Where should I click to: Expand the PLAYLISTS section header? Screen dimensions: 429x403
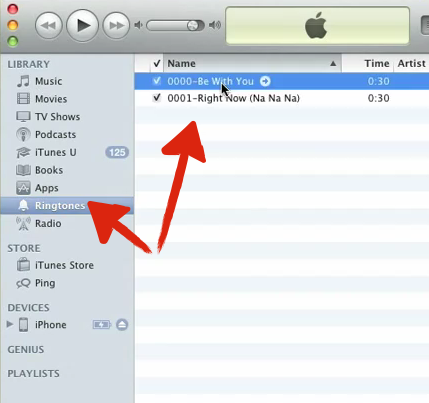[x=33, y=374]
